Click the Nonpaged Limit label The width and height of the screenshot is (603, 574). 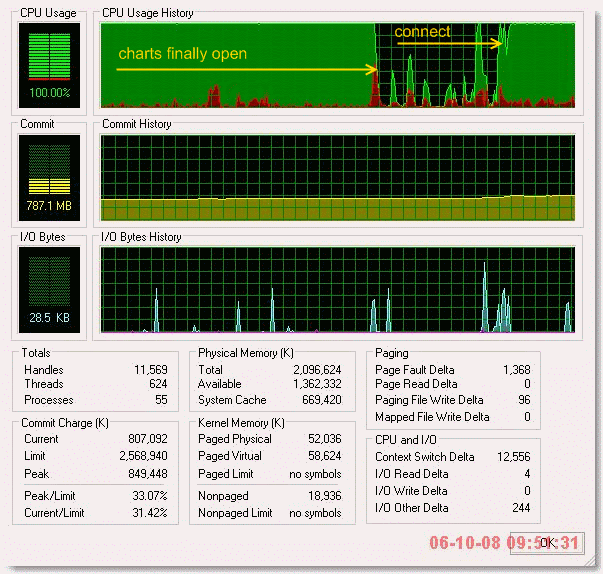click(235, 513)
